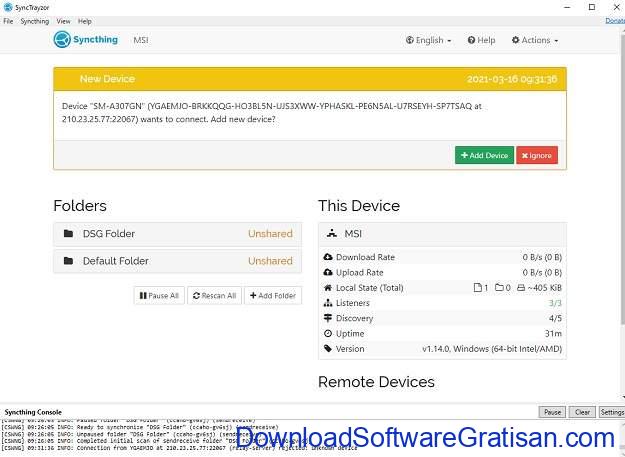The image size is (625, 457).
Task: Click the Donate link
Action: [x=615, y=21]
